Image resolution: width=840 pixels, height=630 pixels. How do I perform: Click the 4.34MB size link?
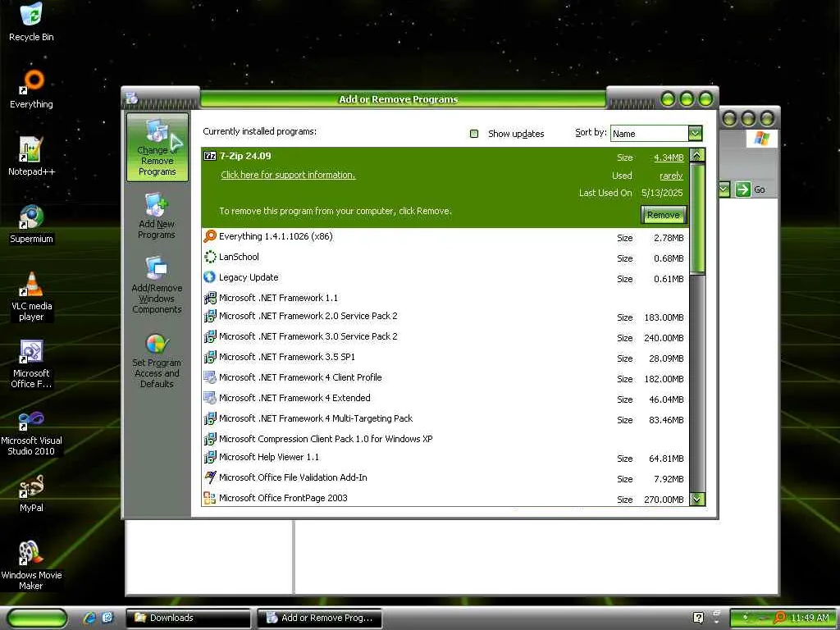click(x=669, y=157)
